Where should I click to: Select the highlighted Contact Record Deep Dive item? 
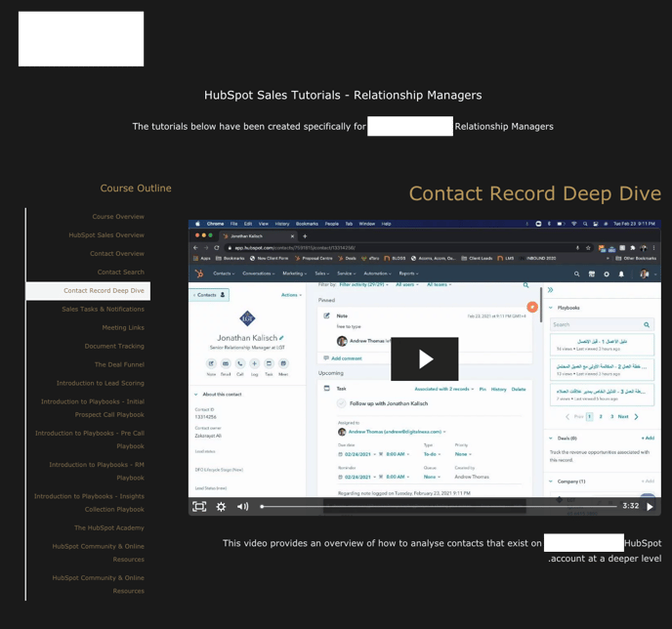click(x=104, y=291)
